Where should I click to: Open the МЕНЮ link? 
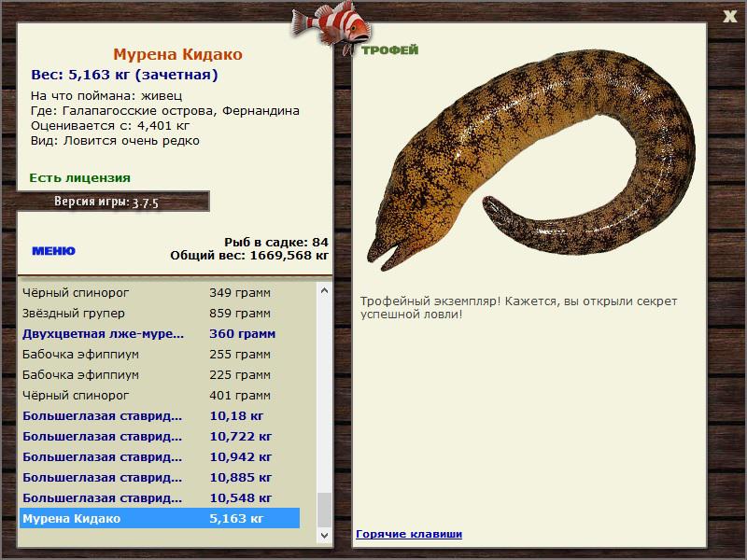53,251
